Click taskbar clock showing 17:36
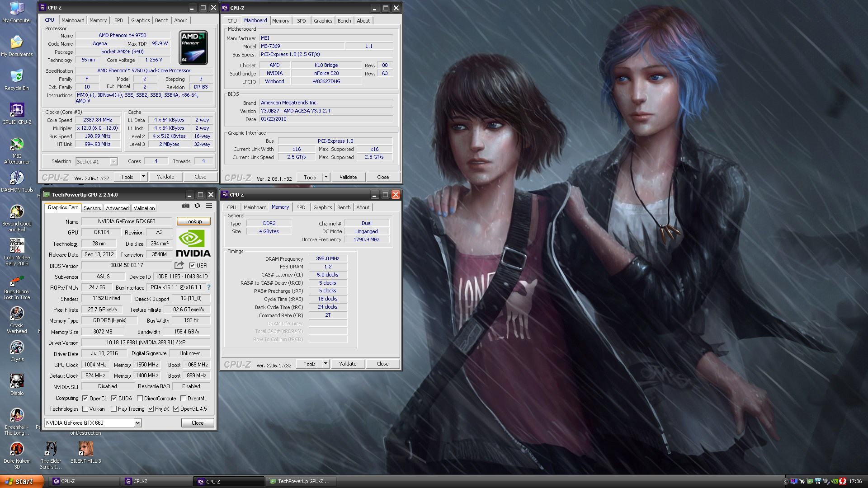Image resolution: width=868 pixels, height=488 pixels. coord(855,482)
